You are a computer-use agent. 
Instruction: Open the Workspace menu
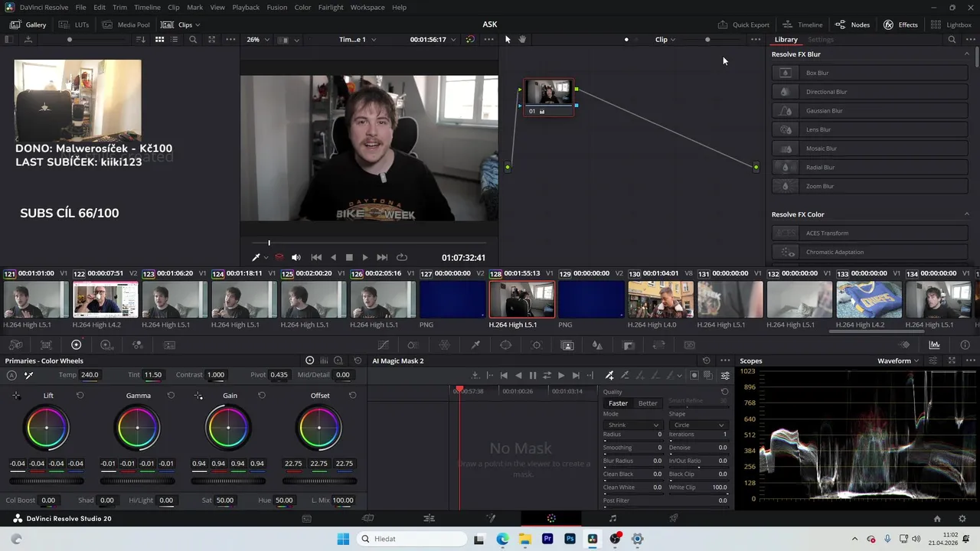tap(367, 7)
